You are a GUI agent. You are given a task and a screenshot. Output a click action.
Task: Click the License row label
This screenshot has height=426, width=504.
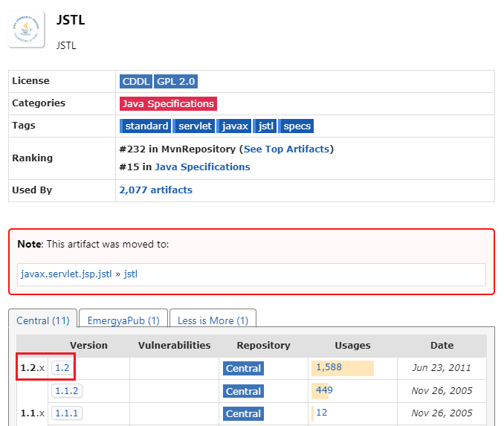30,81
